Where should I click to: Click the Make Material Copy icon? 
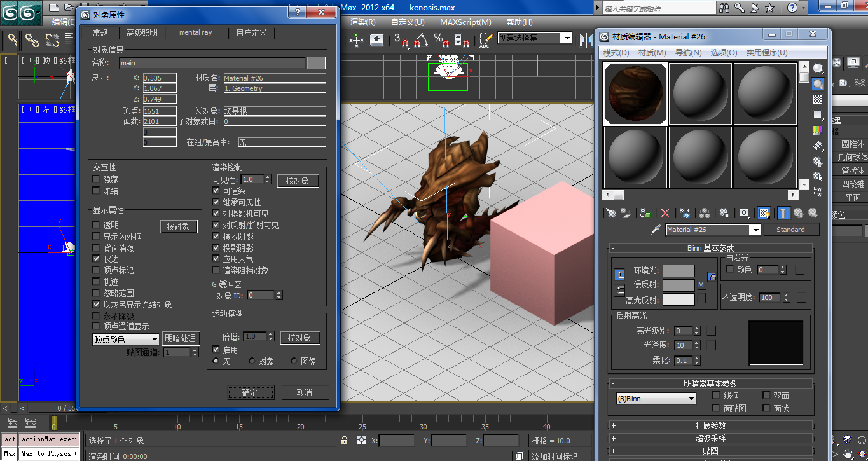[685, 213]
